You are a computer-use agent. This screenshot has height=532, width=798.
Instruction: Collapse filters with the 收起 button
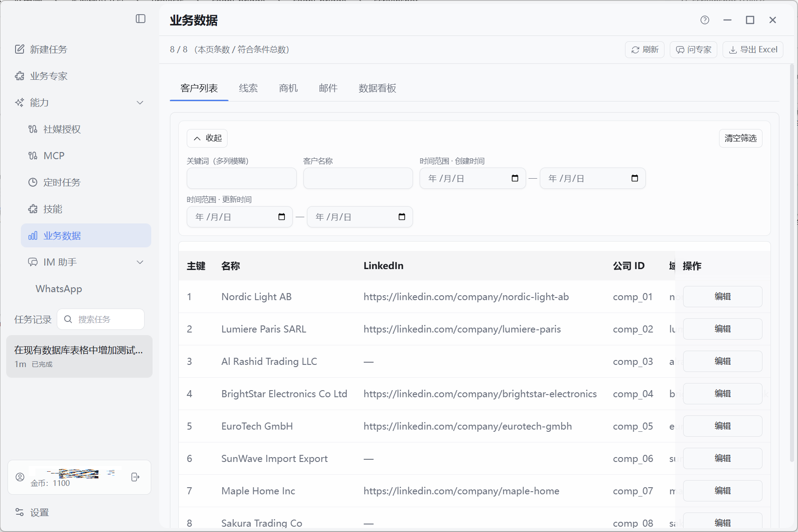click(207, 138)
